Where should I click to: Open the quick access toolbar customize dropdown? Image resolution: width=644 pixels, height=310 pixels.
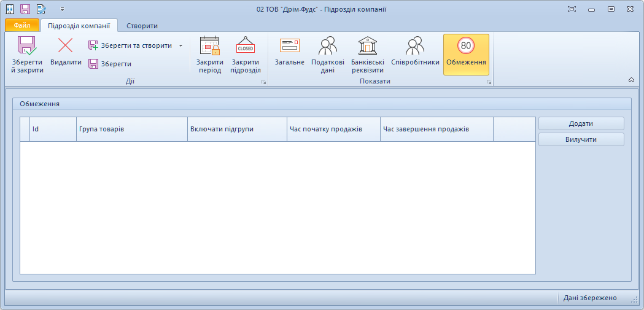(x=62, y=9)
